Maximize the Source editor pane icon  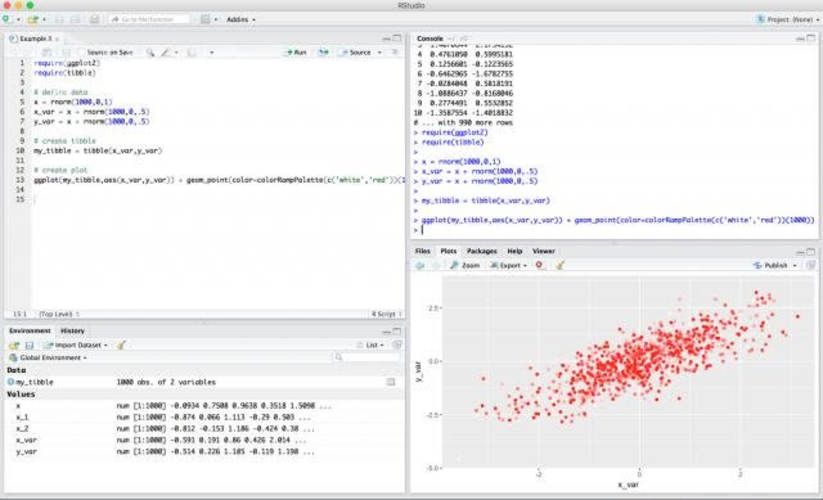pyautogui.click(x=397, y=38)
